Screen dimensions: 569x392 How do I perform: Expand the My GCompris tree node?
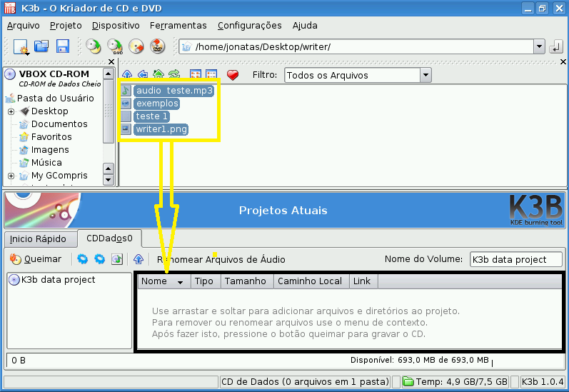(x=11, y=176)
